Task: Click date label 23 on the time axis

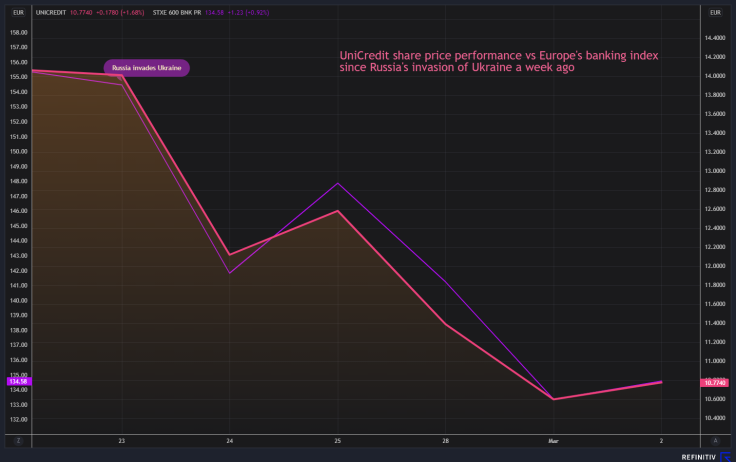Action: 122,441
